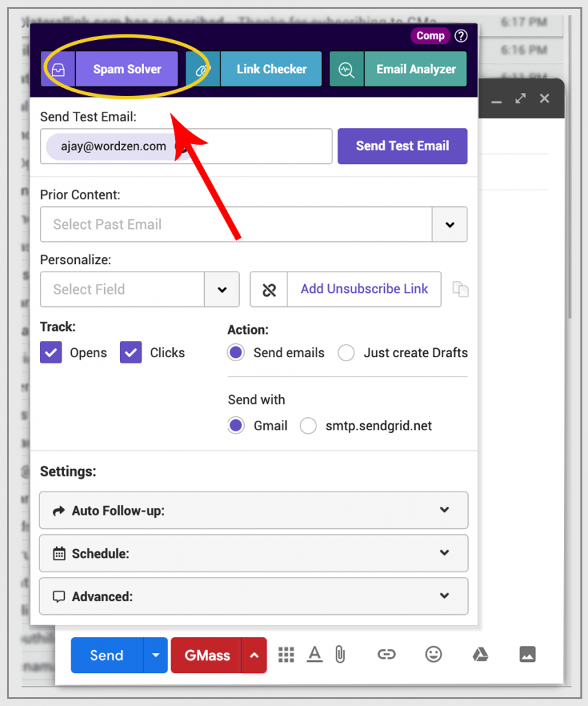Uncheck the Opens tracking checkbox
The height and width of the screenshot is (706, 588).
[50, 352]
